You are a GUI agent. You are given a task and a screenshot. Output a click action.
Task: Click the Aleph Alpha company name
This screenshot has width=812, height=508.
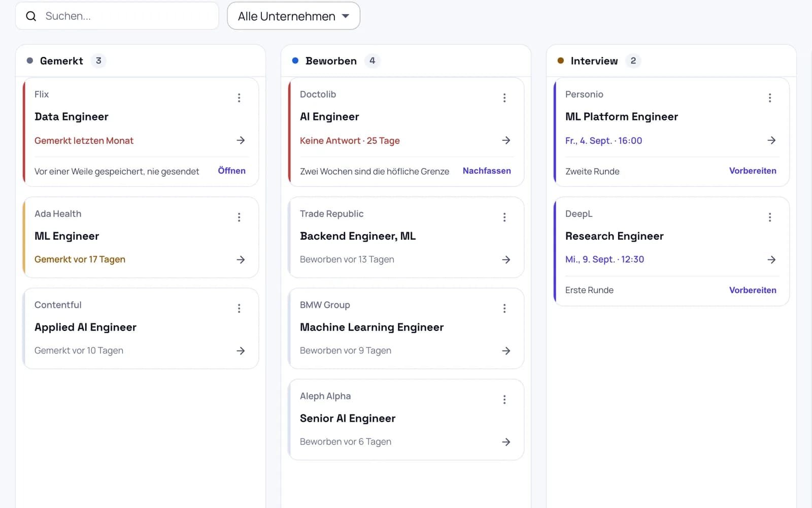[x=325, y=396]
